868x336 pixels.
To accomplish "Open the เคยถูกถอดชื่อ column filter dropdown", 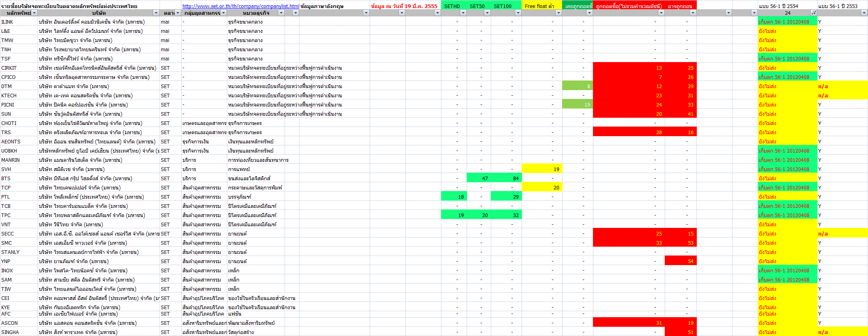I will (589, 13).
